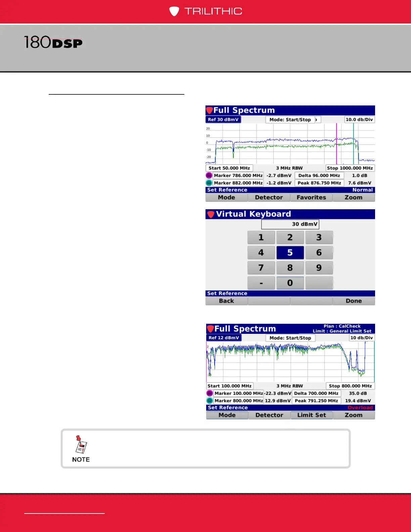Click the shield icon in the Virtual Keyboard title
This screenshot has width=411, height=532.
(x=211, y=214)
